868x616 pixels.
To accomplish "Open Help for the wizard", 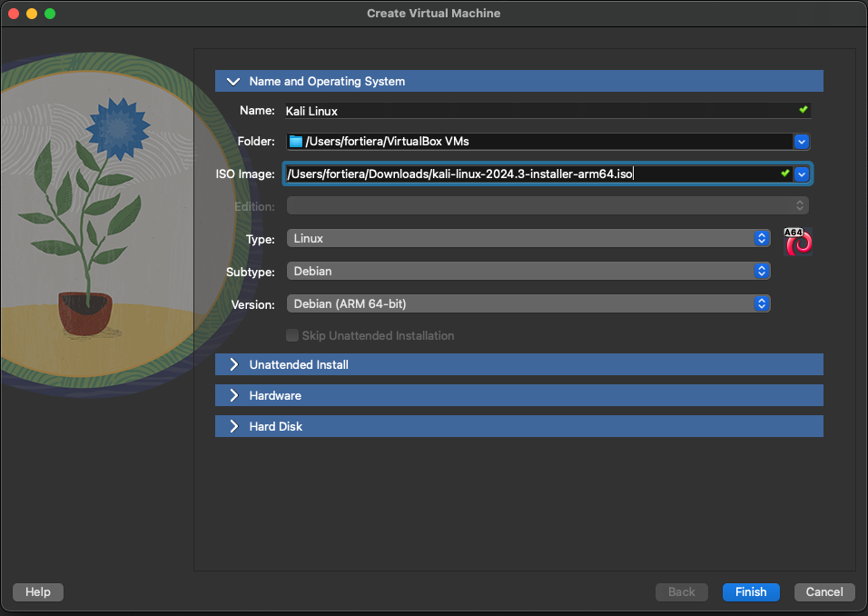I will [37, 591].
